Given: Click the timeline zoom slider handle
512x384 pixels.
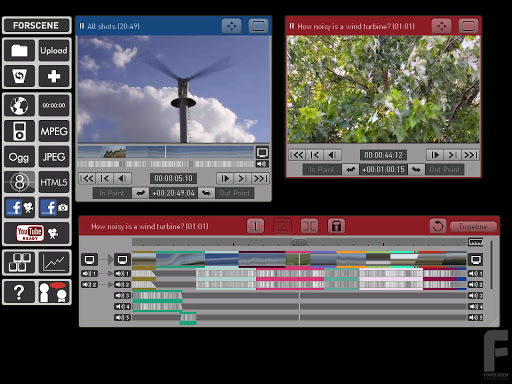Looking at the screenshot, I should pyautogui.click(x=299, y=242).
